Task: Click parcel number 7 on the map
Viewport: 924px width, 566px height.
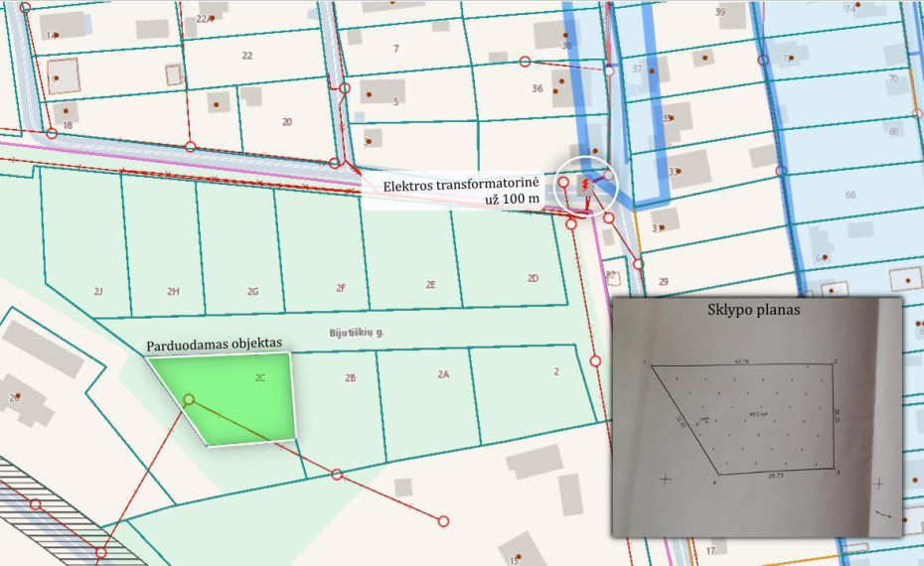Action: tap(396, 49)
